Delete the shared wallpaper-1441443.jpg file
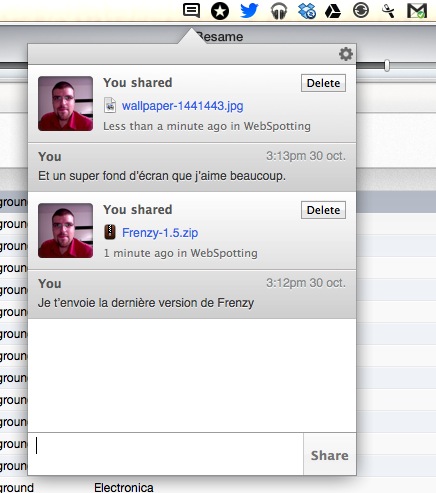Viewport: 436px width, 493px height. tap(323, 83)
